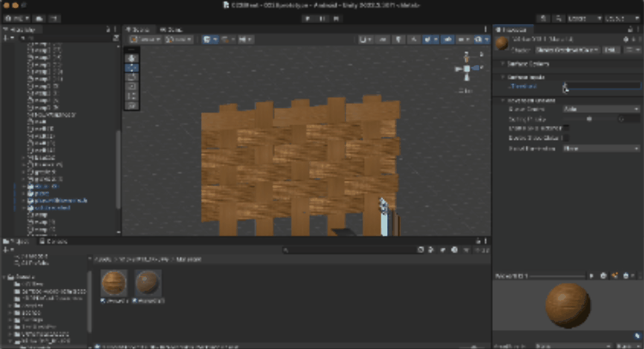Image resolution: width=644 pixels, height=349 pixels.
Task: Switch to the Console tab
Action: (x=53, y=241)
